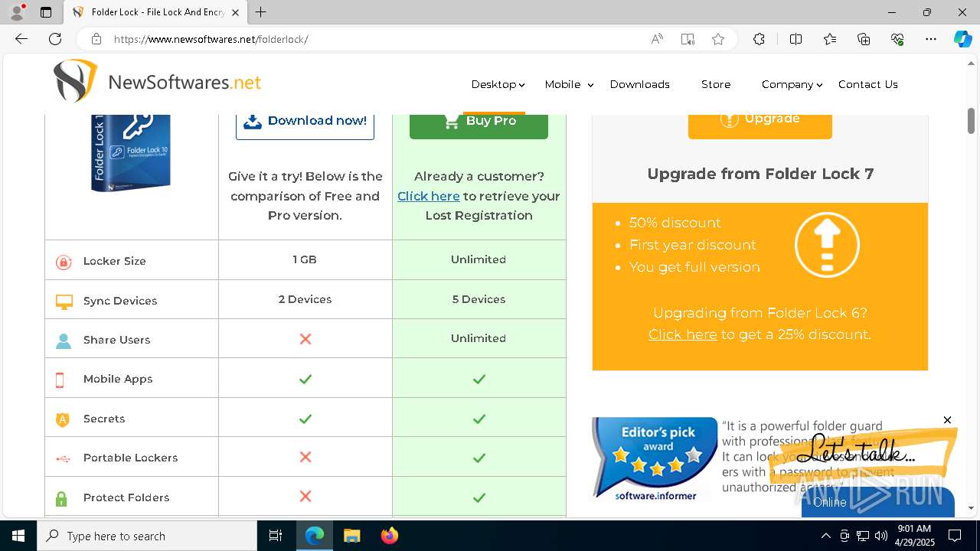980x551 pixels.
Task: Click the Locker Size feature icon
Action: 64,262
